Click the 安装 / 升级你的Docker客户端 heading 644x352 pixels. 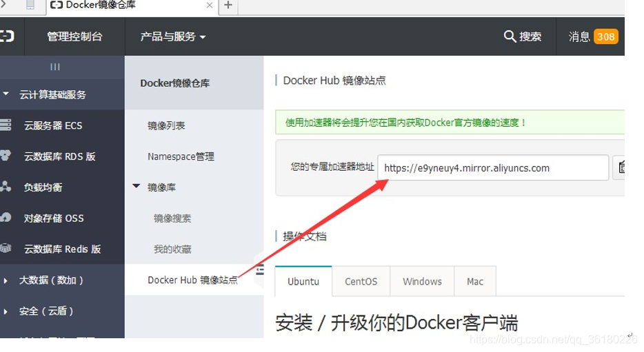[x=396, y=322]
